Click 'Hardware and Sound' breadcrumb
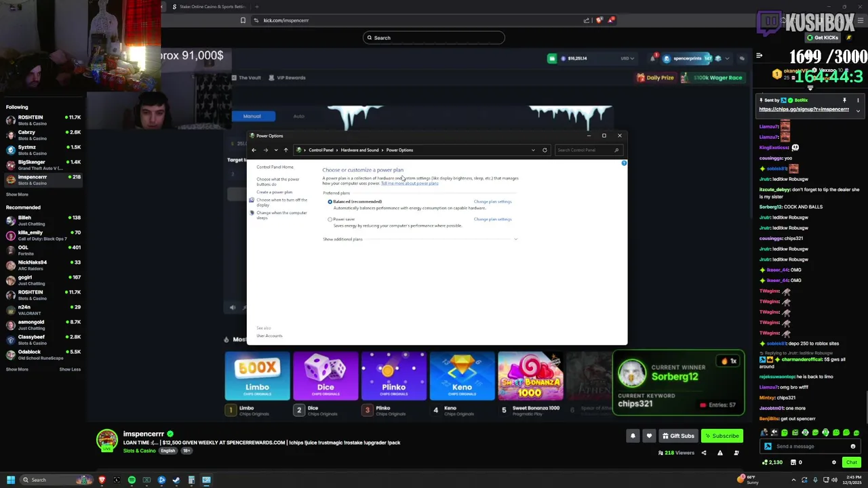Viewport: 868px width, 488px height. 359,150
